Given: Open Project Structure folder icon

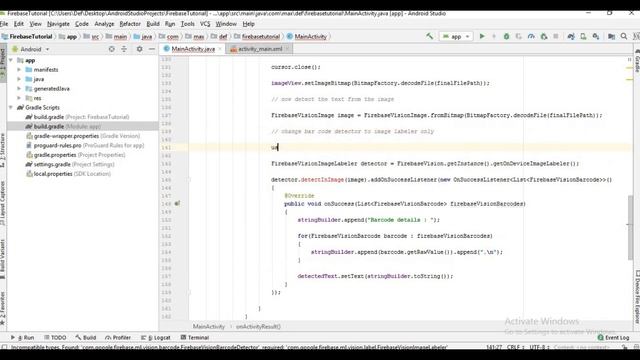Looking at the screenshot, I should click(x=611, y=36).
